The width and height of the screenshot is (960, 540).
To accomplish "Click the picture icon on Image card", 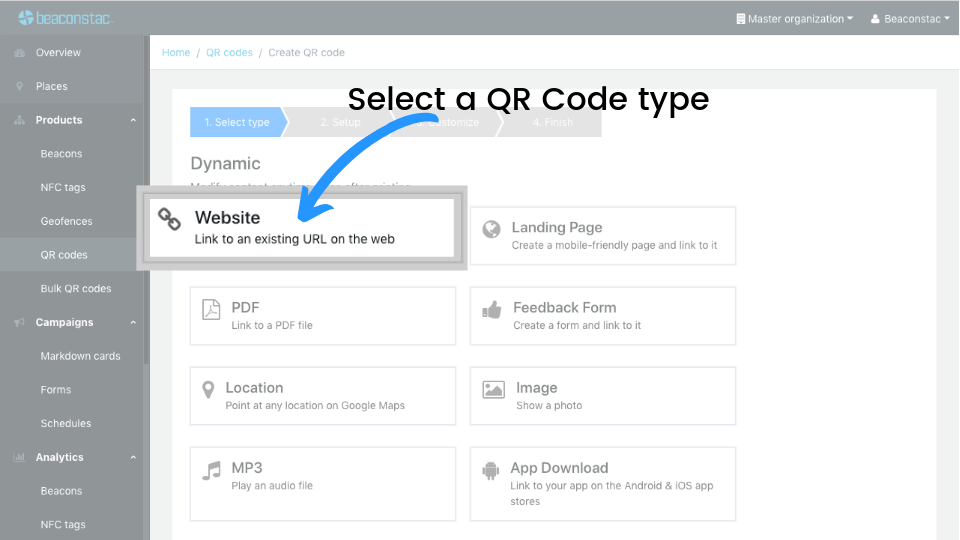I will pyautogui.click(x=493, y=389).
